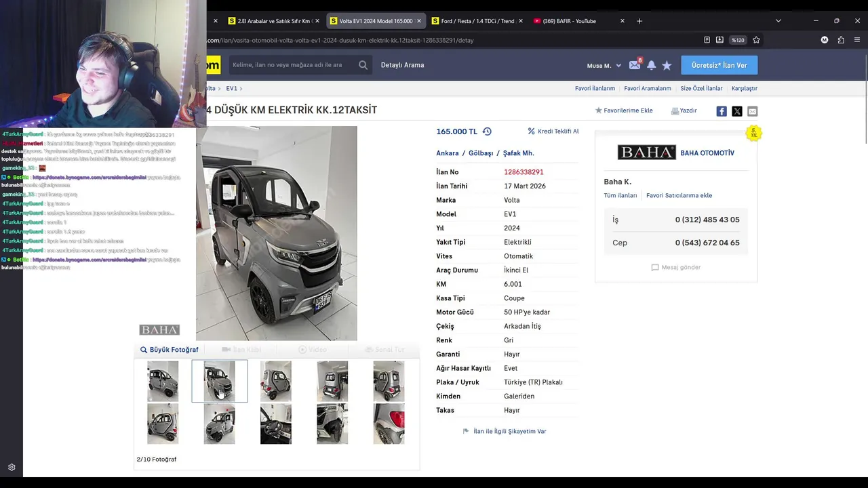
Task: Share listing on Facebook
Action: coord(722,111)
